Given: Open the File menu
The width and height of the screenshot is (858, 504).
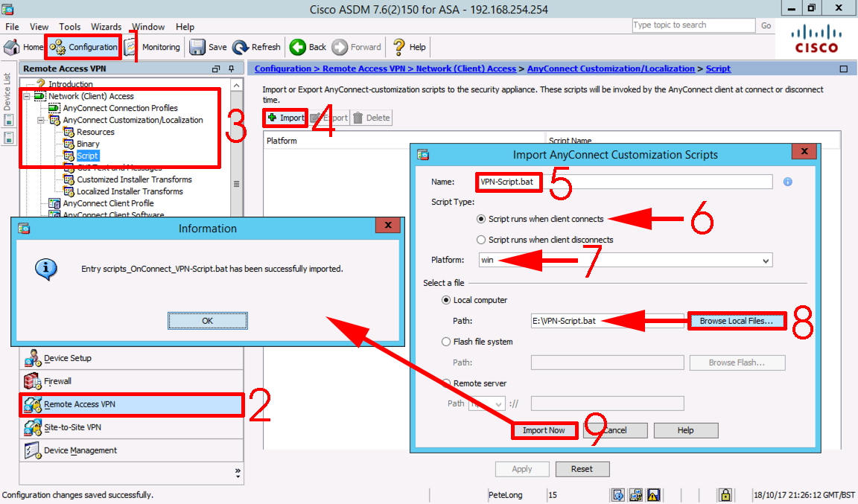Looking at the screenshot, I should click(12, 27).
